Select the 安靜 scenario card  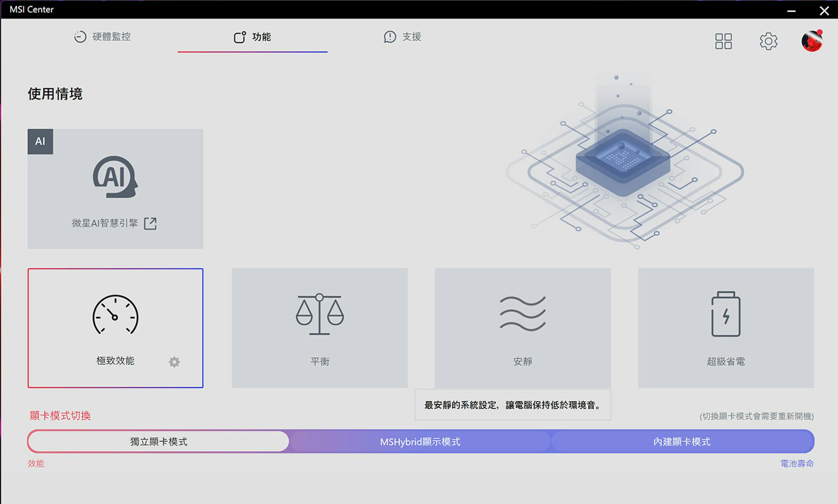click(x=522, y=328)
